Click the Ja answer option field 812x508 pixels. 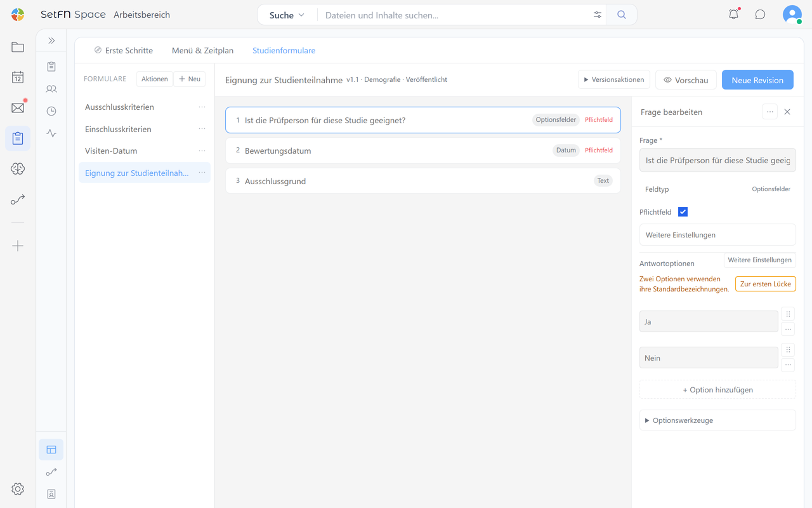tap(709, 322)
